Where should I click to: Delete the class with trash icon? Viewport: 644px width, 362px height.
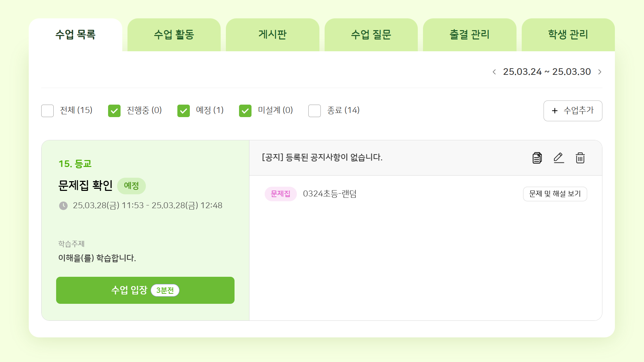pyautogui.click(x=580, y=158)
